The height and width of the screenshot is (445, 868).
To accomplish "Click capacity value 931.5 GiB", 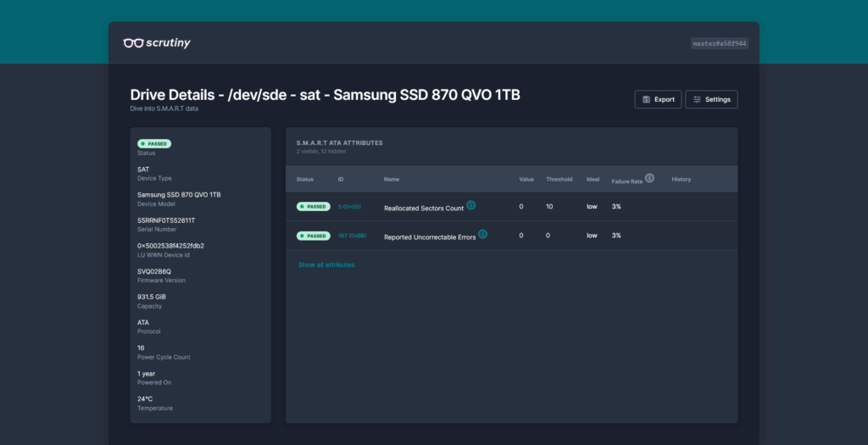I will pos(152,297).
